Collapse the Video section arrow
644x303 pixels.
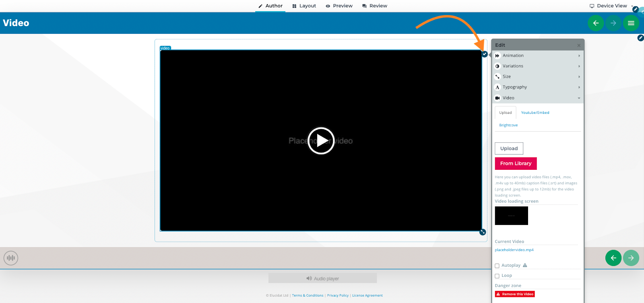pyautogui.click(x=579, y=98)
